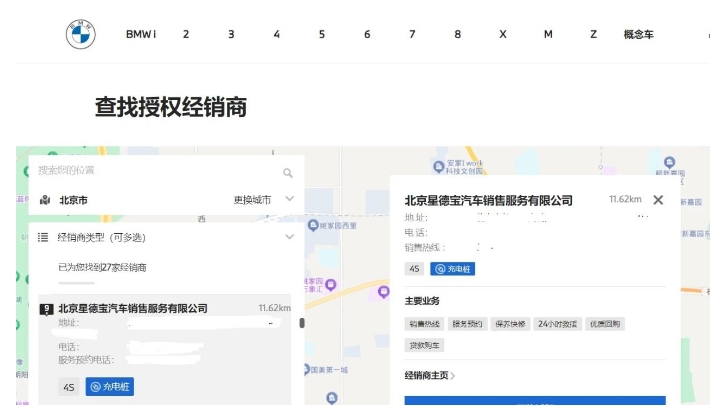This screenshot has width=713, height=406.
Task: Open the BMW i menu
Action: point(141,34)
